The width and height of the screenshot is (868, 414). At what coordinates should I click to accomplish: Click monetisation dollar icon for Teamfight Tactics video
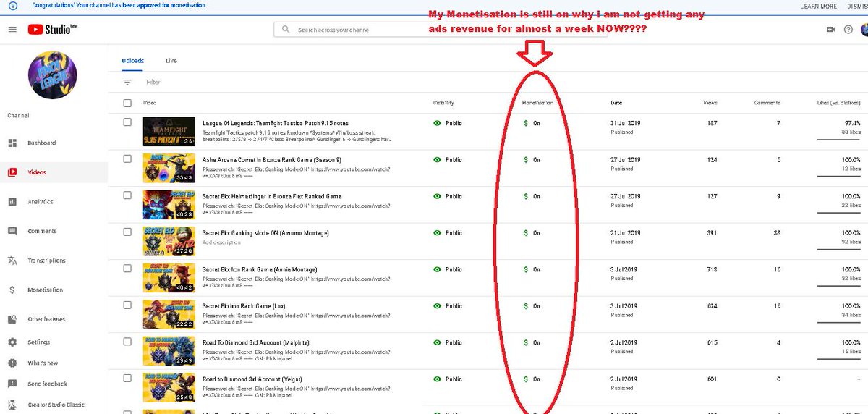tap(526, 124)
